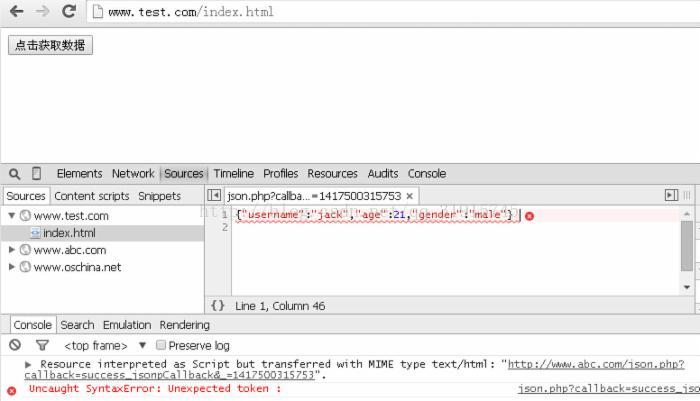The image size is (700, 401).
Task: Click the red error icon on line 1
Action: tap(529, 216)
